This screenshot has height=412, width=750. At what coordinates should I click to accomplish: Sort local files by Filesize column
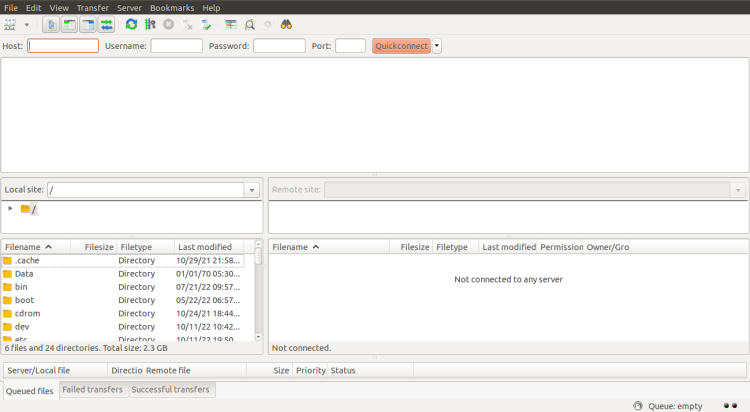(94, 247)
